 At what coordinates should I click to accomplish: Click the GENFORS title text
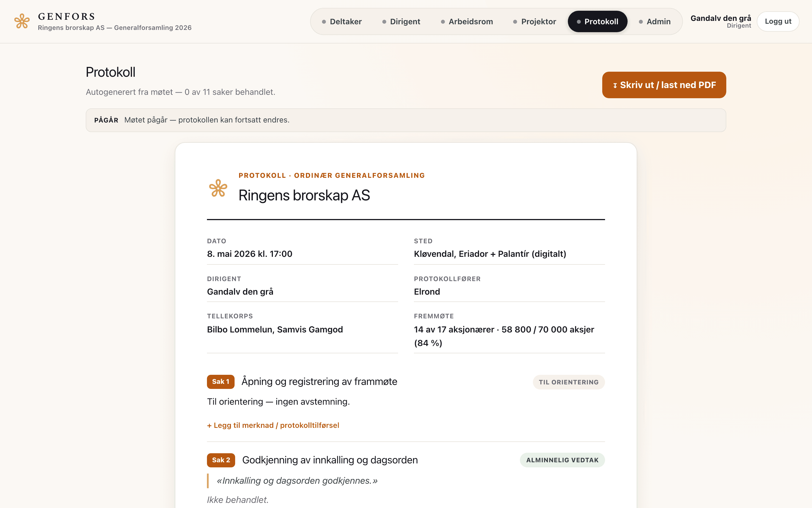click(67, 16)
